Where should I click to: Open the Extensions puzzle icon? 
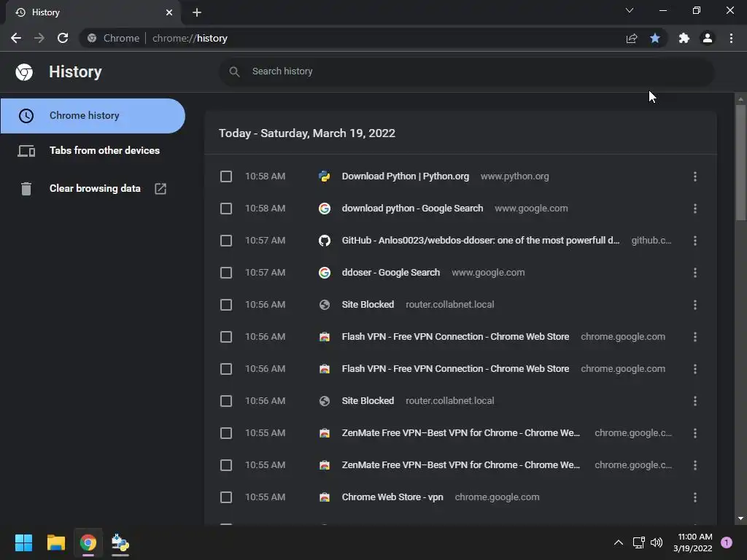(x=684, y=38)
